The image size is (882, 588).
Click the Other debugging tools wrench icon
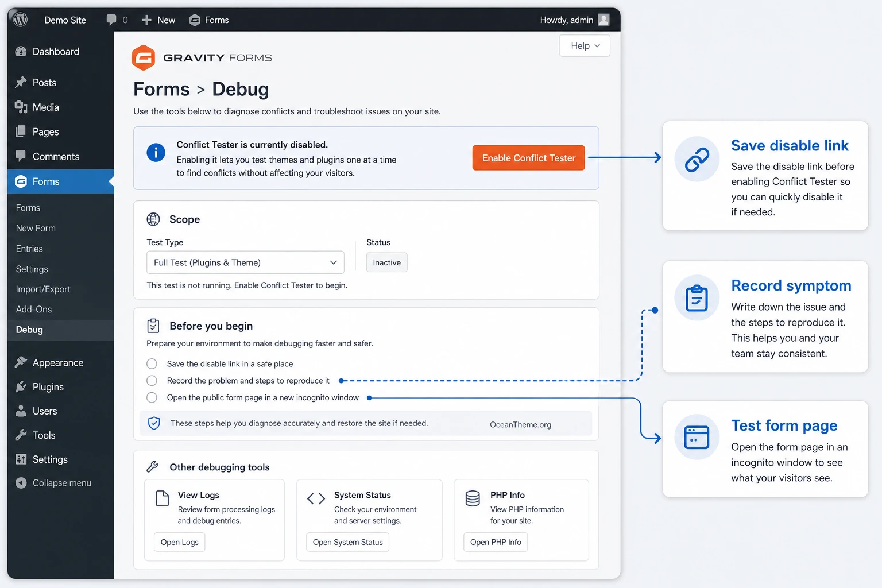coord(153,466)
